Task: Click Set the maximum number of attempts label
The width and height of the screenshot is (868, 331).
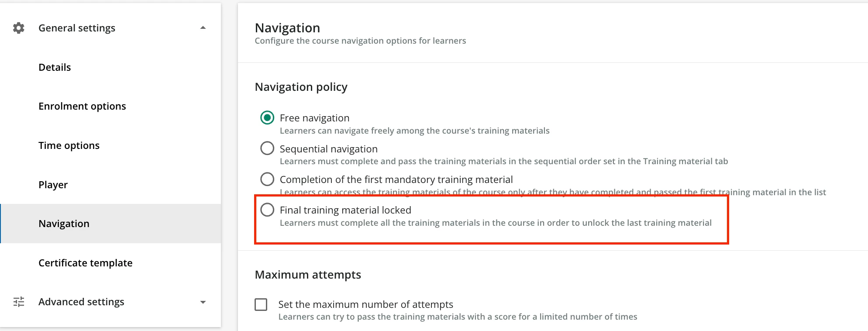Action: coord(365,304)
